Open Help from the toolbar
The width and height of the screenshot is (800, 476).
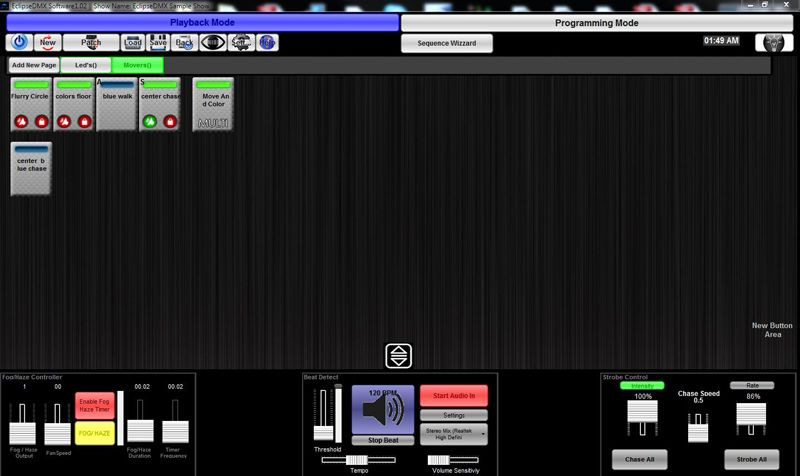click(x=268, y=42)
